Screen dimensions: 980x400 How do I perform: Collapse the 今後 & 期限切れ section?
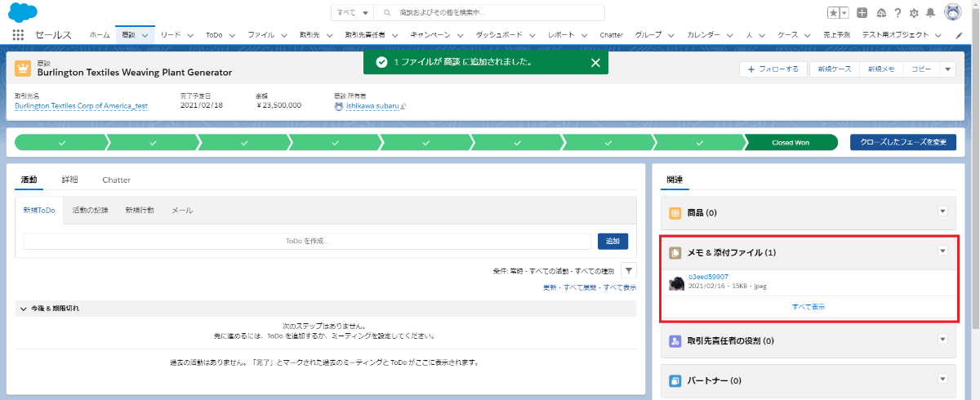[x=24, y=309]
